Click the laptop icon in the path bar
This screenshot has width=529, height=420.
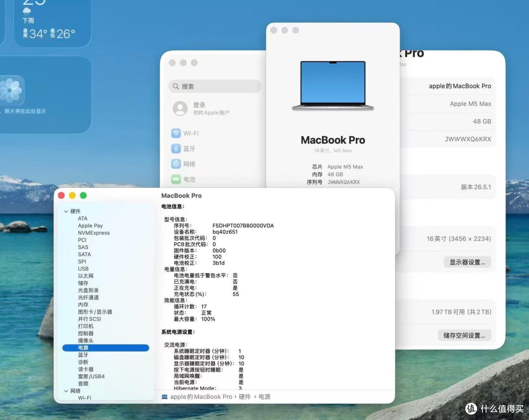(165, 396)
